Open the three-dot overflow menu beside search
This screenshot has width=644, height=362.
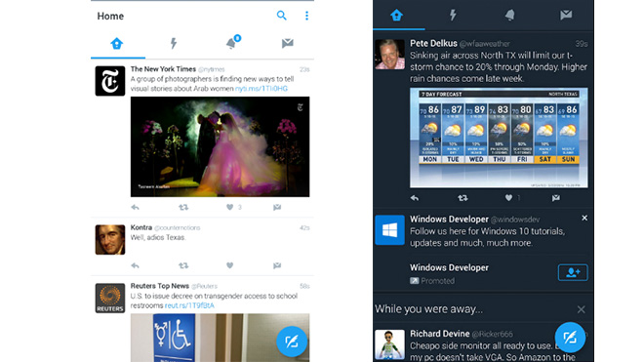coord(306,16)
